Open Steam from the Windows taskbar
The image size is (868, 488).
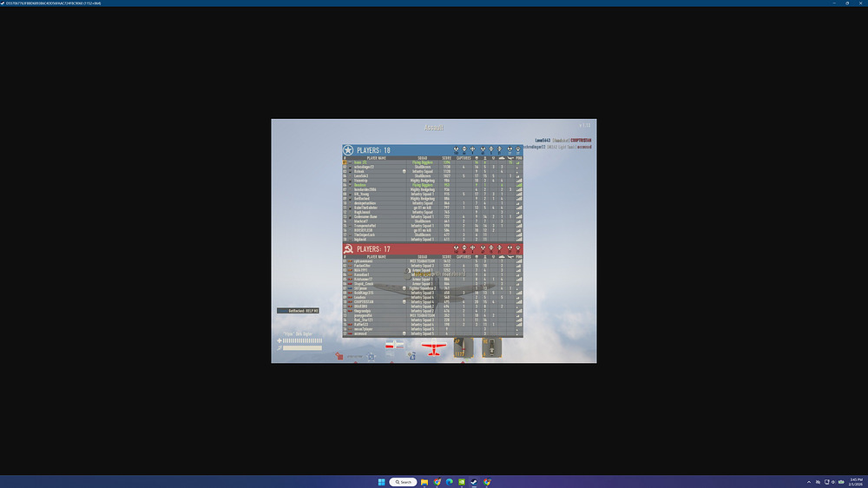[x=474, y=482]
